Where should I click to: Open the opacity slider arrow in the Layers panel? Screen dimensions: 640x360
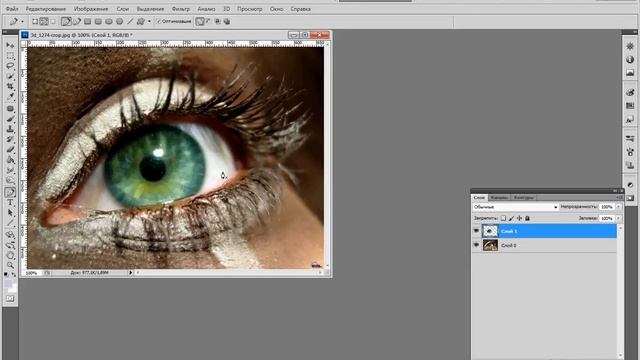[x=618, y=207]
